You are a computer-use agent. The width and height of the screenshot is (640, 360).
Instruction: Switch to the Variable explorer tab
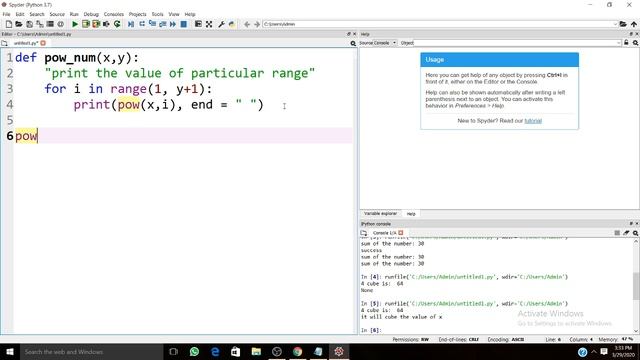(380, 213)
